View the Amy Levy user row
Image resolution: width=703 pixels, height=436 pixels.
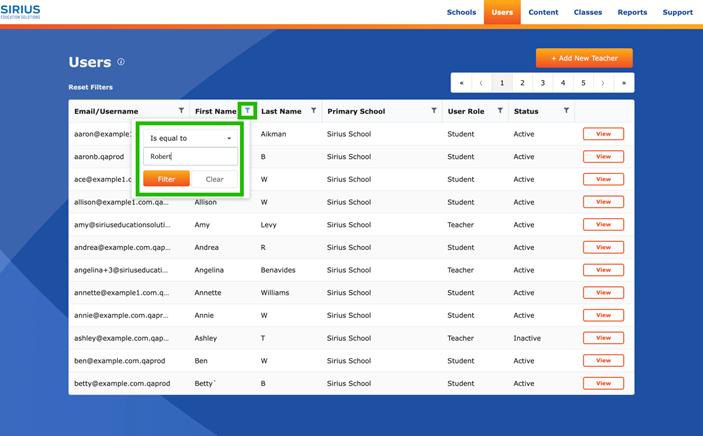click(603, 225)
